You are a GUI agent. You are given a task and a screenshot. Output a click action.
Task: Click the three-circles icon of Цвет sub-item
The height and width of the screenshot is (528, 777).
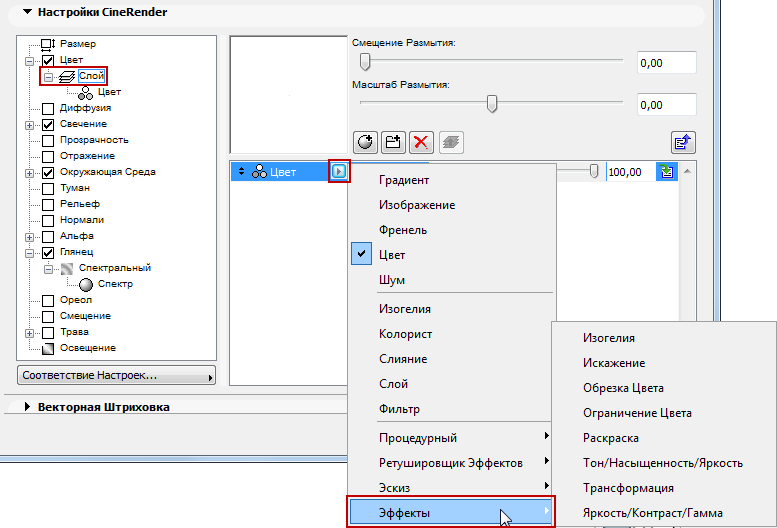pos(85,93)
